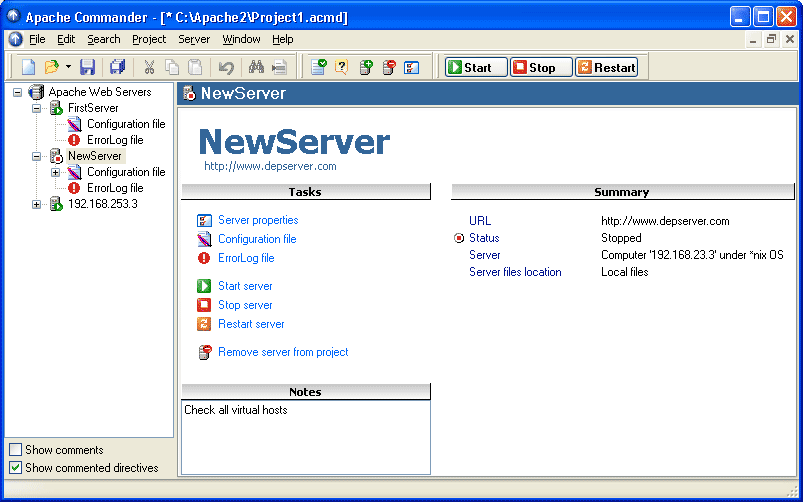803x502 pixels.
Task: Open the Edit menu
Action: pos(66,39)
